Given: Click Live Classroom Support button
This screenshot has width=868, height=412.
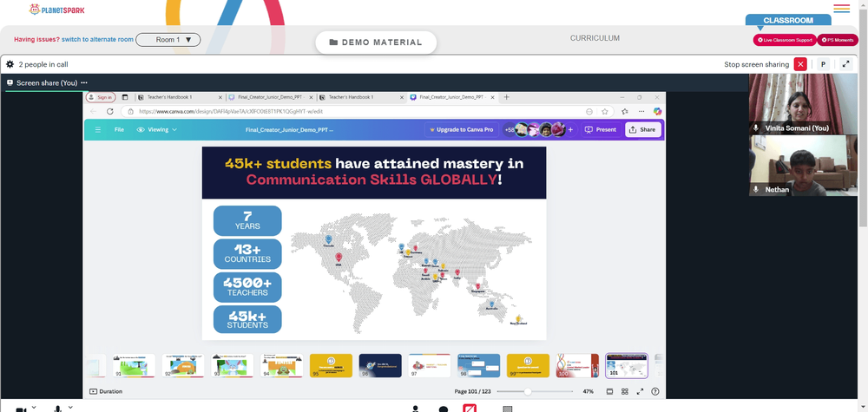Looking at the screenshot, I should coord(785,40).
